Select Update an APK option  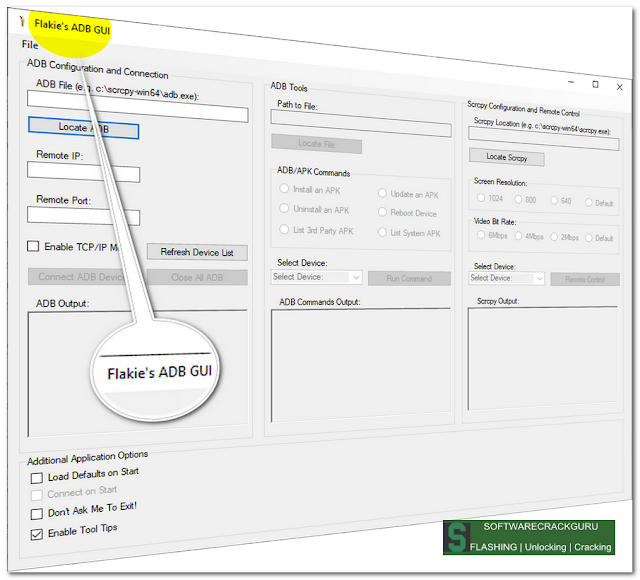(382, 193)
